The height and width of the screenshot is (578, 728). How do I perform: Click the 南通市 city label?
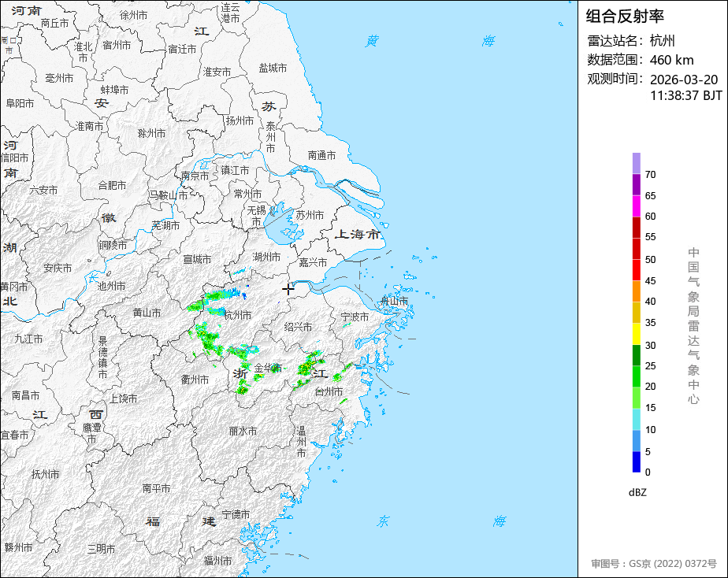[x=321, y=155]
